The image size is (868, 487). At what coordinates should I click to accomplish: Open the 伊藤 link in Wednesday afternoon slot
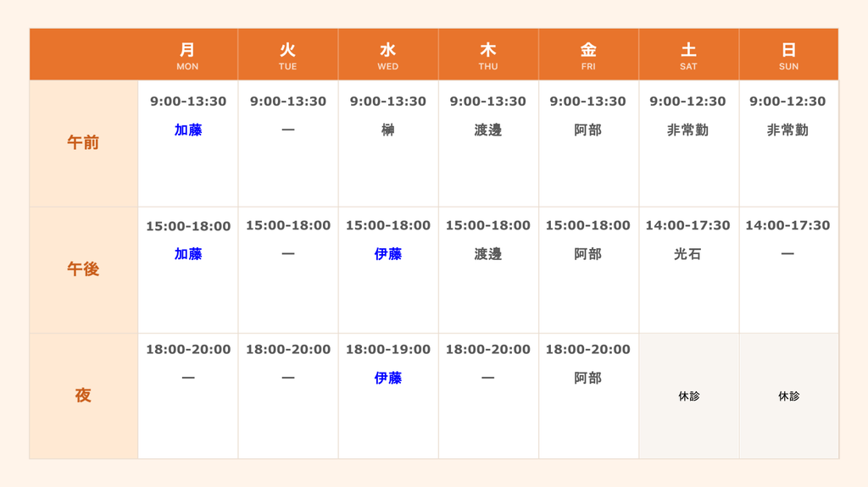[388, 254]
